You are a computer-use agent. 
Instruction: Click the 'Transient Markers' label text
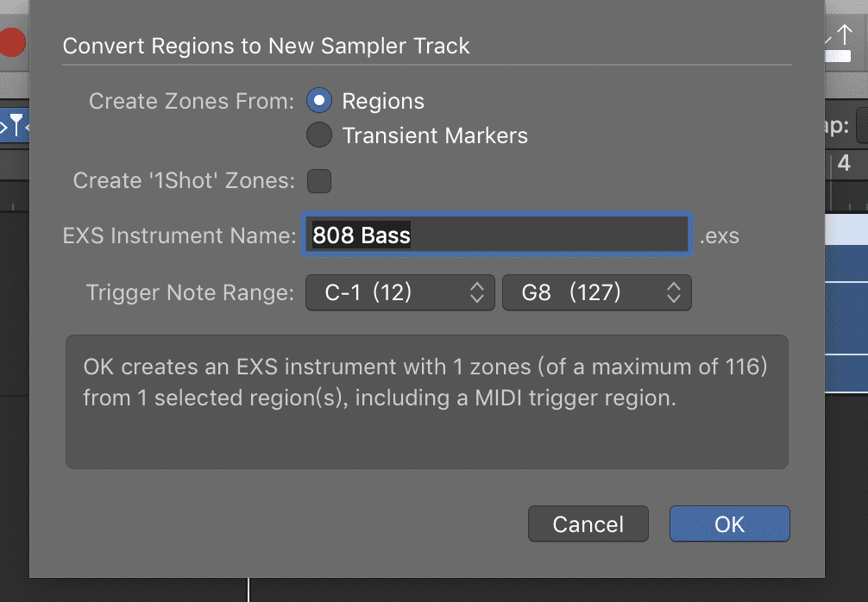coord(435,135)
